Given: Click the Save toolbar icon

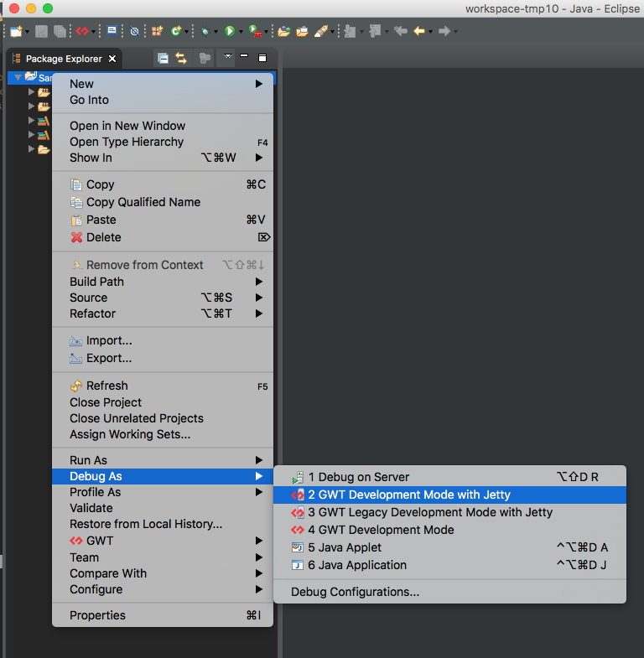Looking at the screenshot, I should tap(41, 32).
